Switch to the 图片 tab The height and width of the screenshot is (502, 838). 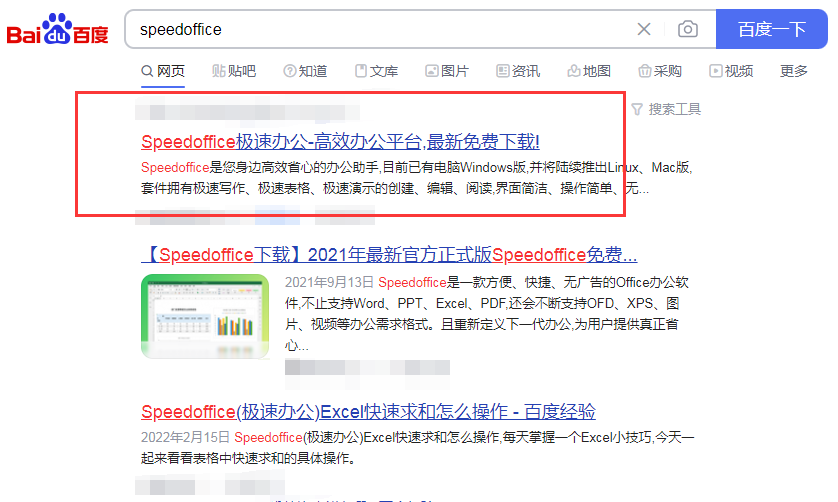click(x=447, y=71)
